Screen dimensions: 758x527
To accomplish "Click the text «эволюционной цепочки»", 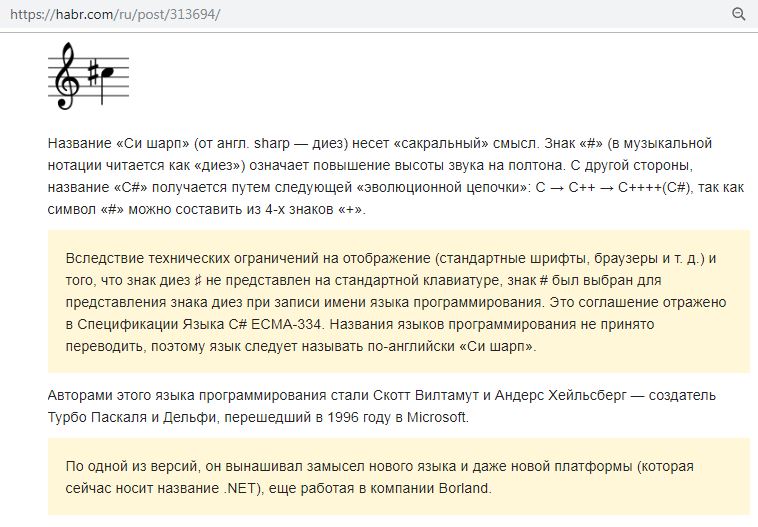I will click(x=443, y=188).
